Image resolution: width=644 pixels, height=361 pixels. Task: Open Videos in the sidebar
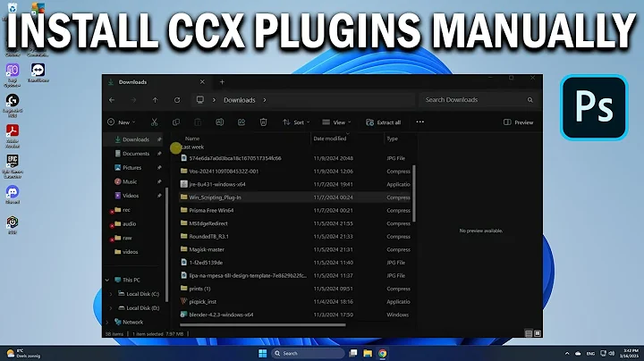pos(126,196)
